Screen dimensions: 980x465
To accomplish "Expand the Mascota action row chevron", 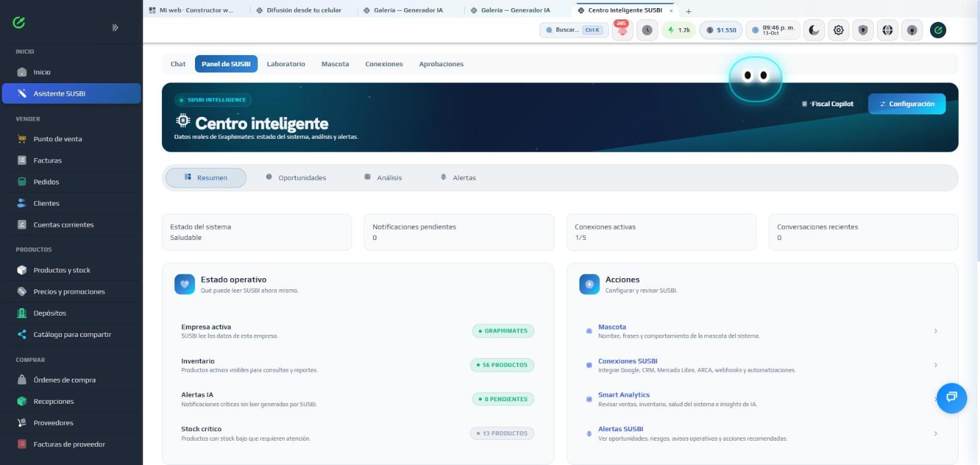I will pos(936,331).
